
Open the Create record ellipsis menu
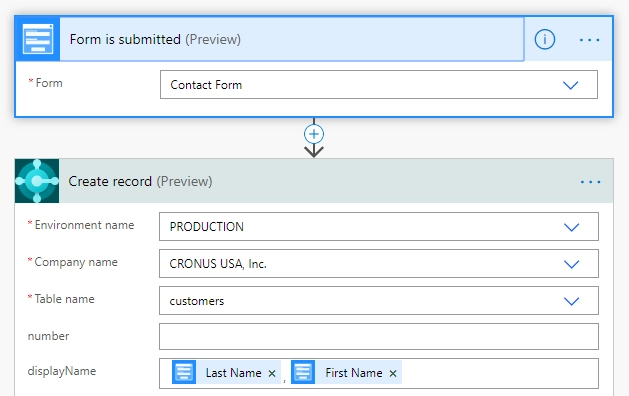coord(590,182)
